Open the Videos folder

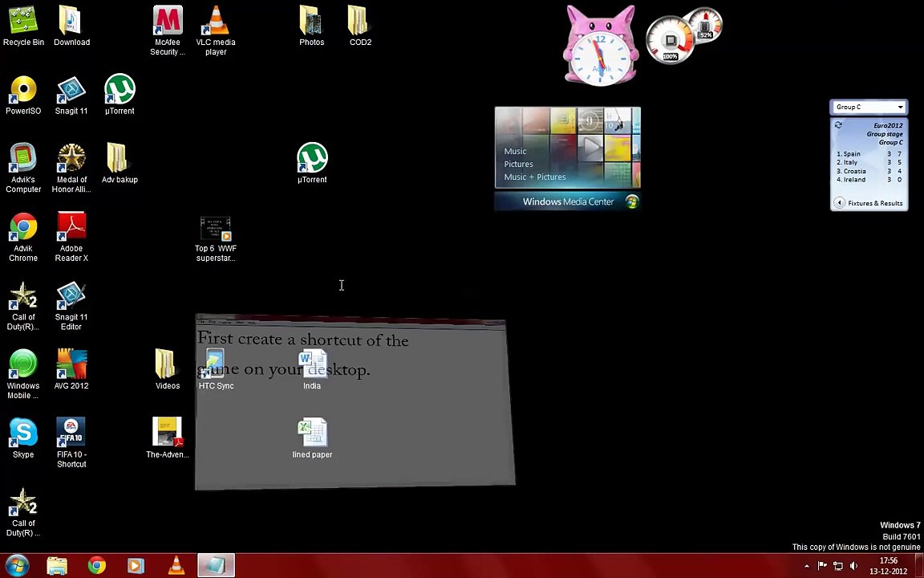tap(168, 370)
